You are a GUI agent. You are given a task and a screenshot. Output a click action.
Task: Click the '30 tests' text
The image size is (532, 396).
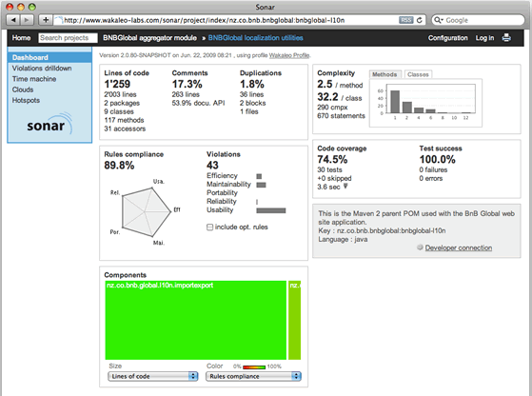(329, 169)
